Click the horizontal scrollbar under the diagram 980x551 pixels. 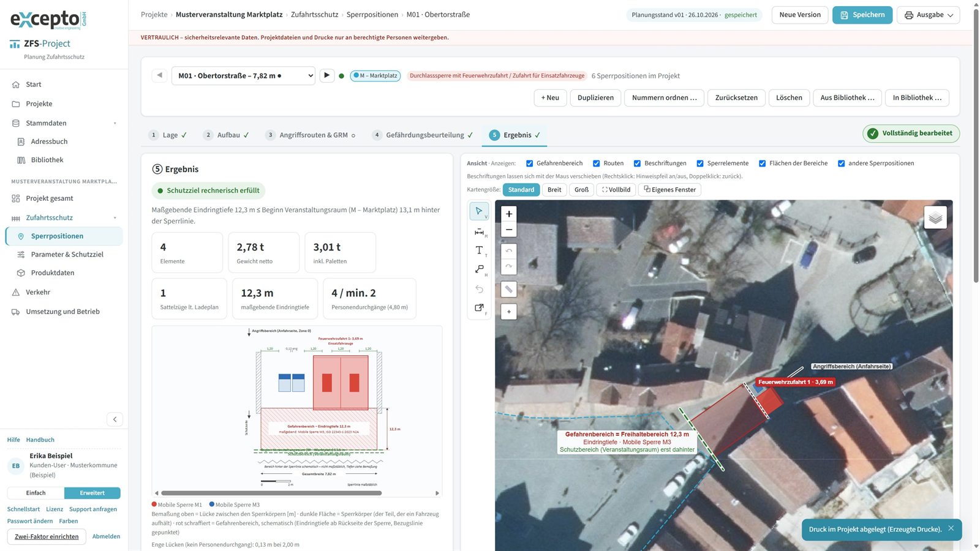tap(271, 493)
